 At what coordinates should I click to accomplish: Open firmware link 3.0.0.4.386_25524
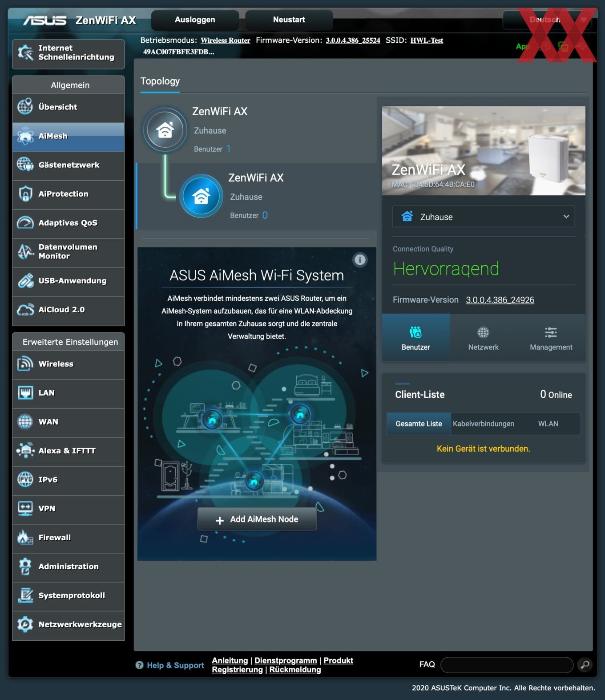(353, 40)
